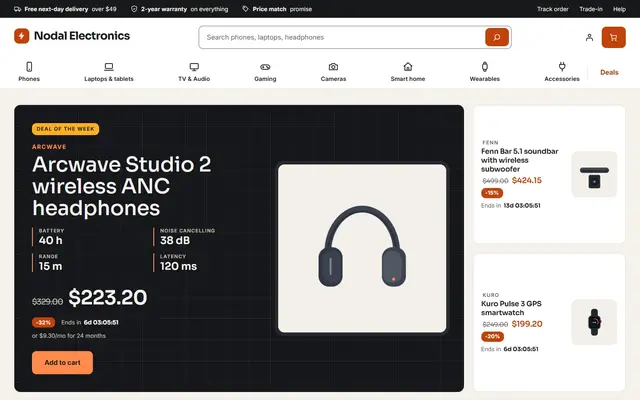Click the Phones category icon
Image resolution: width=640 pixels, height=400 pixels.
(29, 67)
